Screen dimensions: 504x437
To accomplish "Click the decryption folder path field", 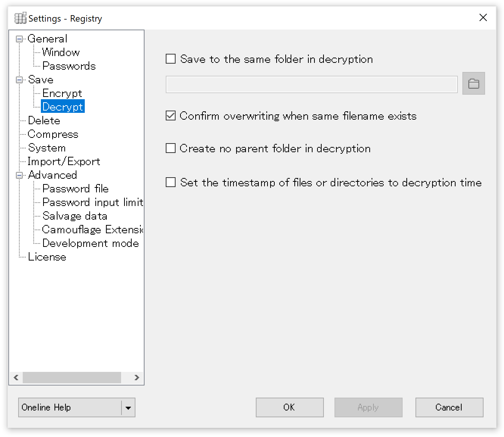I will pyautogui.click(x=311, y=84).
